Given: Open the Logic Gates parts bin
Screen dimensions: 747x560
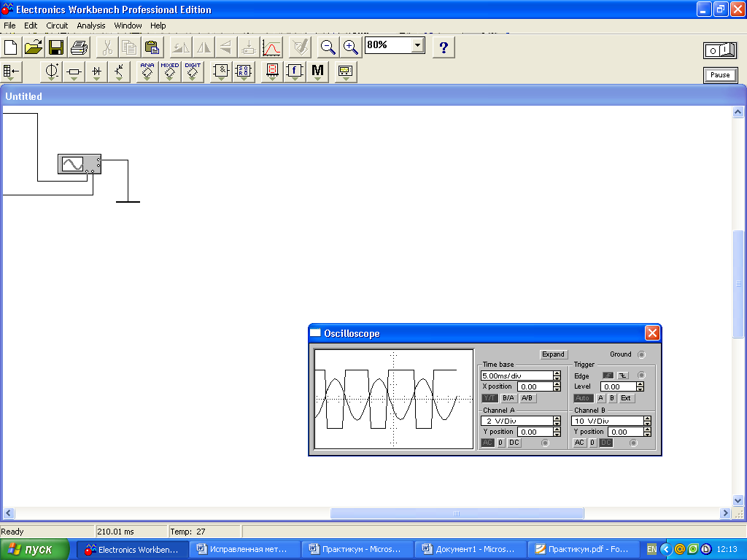Looking at the screenshot, I should click(221, 71).
